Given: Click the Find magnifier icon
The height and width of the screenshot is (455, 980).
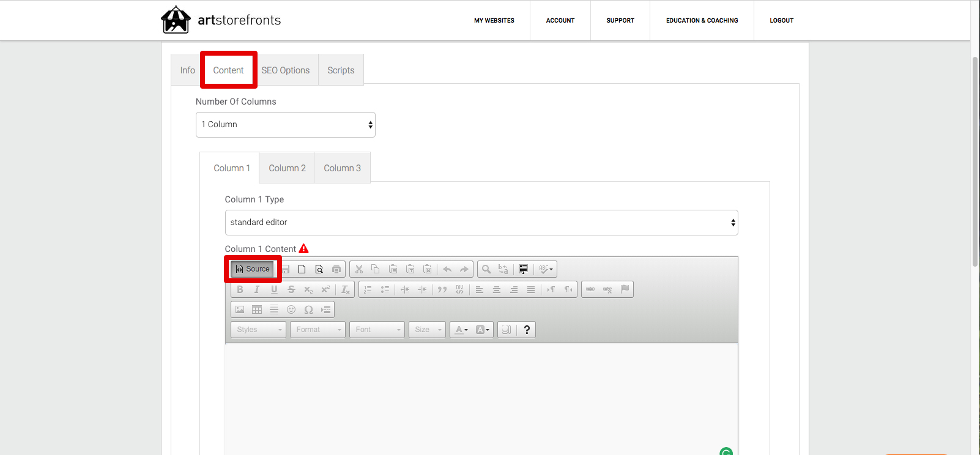Looking at the screenshot, I should pos(486,269).
